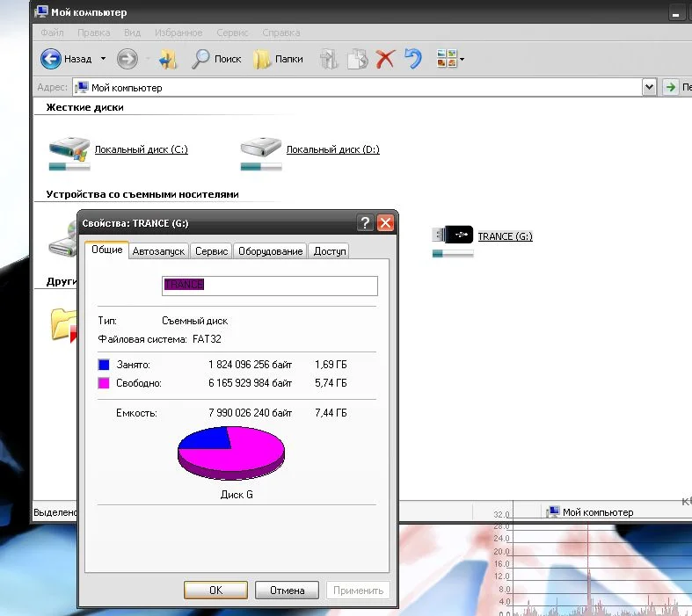Switch to the Оборудование tab
This screenshot has height=616, width=692.
pos(270,251)
